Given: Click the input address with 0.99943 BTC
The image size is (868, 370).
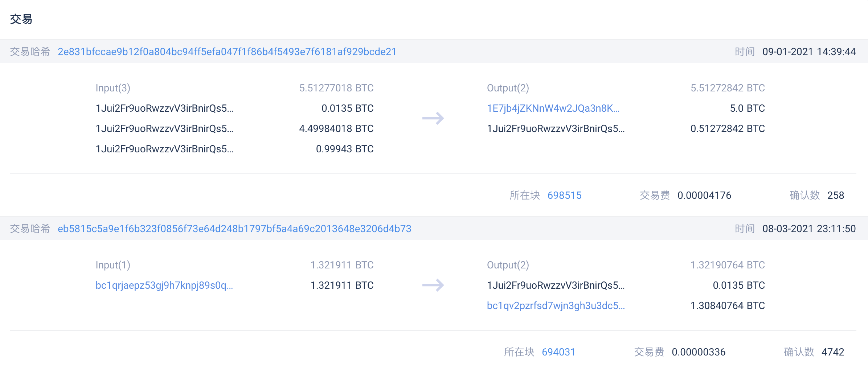Looking at the screenshot, I should [x=164, y=149].
